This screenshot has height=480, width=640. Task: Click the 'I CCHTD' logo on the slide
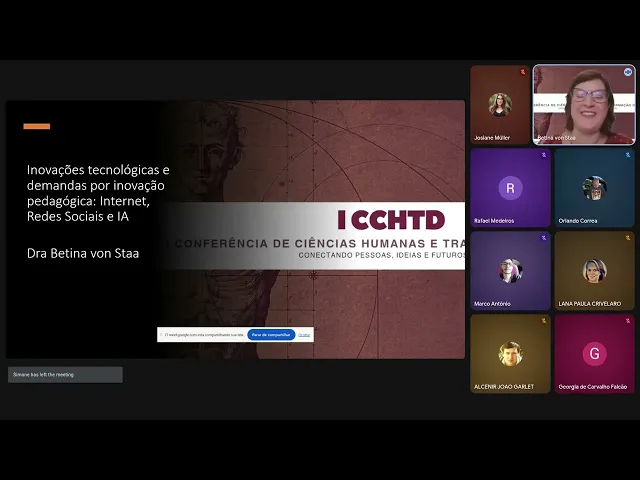point(391,220)
